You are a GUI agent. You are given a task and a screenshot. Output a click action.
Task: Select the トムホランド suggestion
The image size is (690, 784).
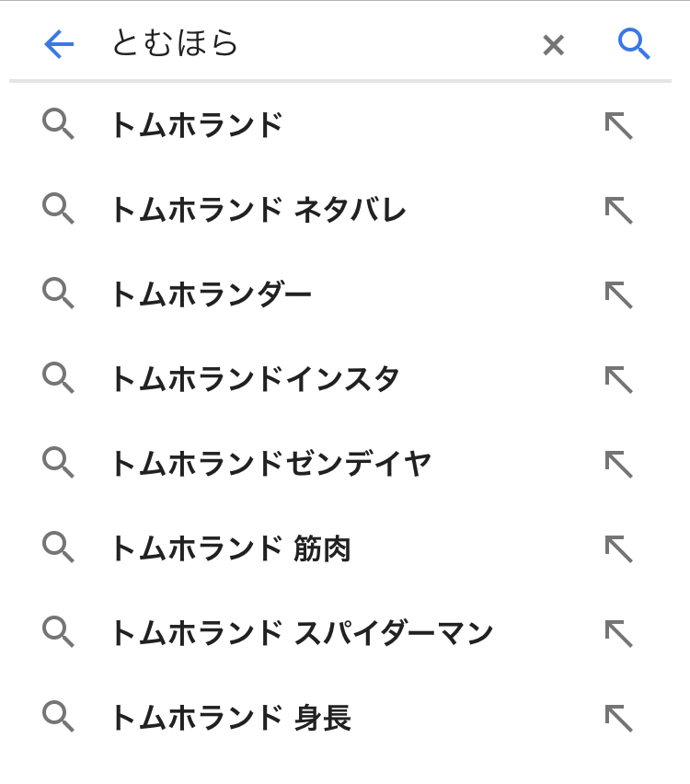[196, 125]
